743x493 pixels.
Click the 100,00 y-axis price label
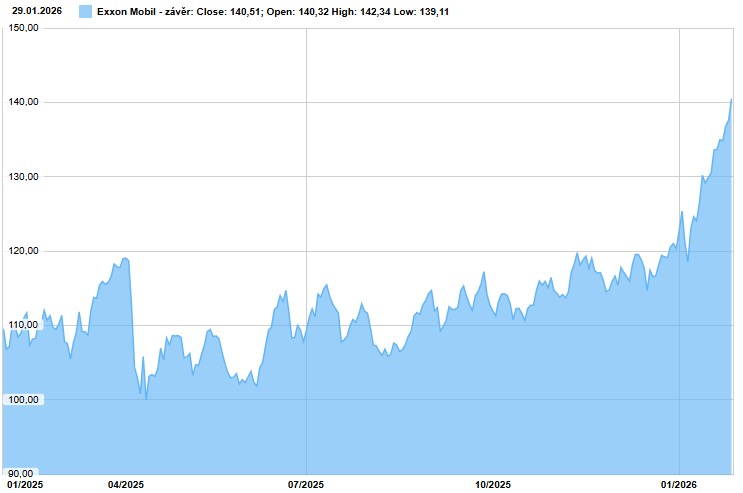(x=22, y=400)
